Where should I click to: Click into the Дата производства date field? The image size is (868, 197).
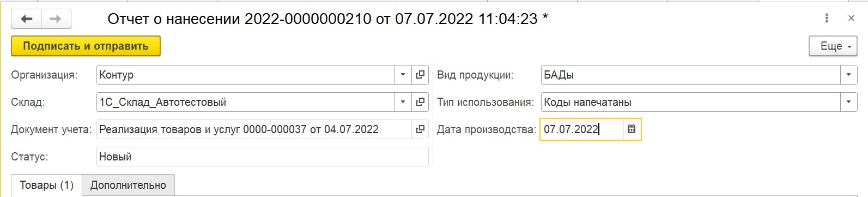(581, 129)
